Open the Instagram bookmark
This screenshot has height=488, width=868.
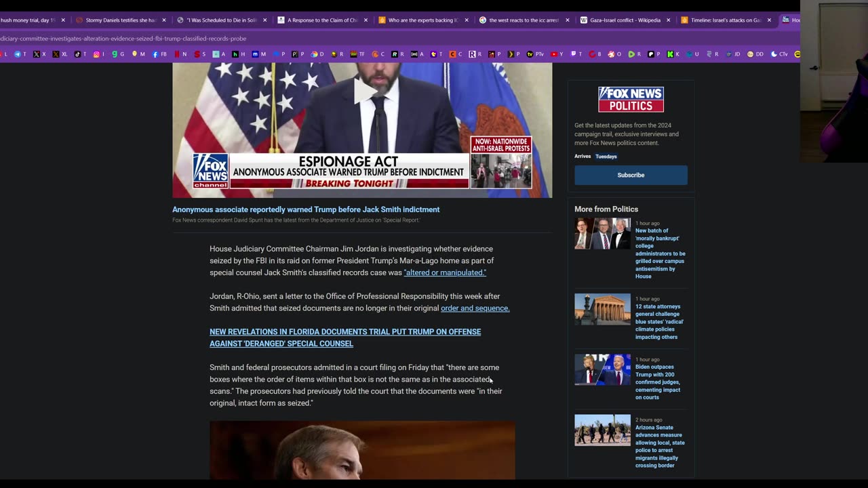100,54
